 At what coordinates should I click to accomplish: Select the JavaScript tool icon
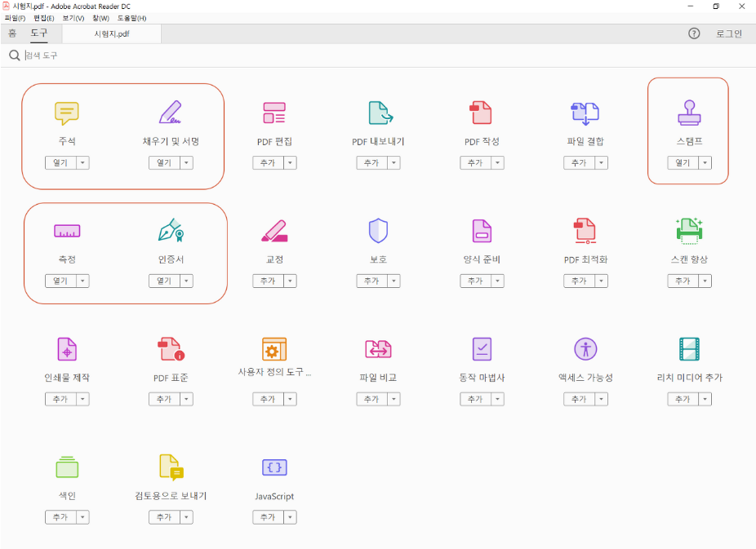point(274,467)
